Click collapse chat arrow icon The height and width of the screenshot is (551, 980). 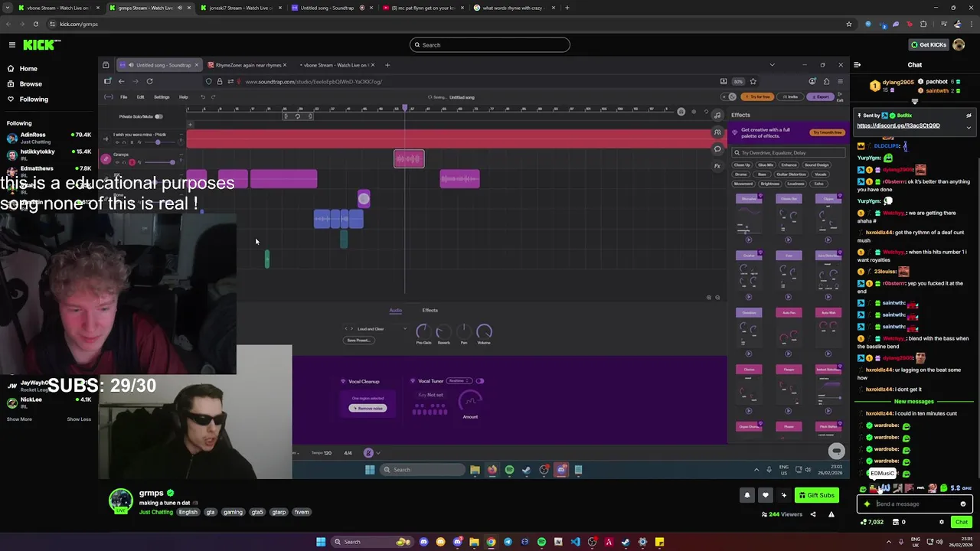tap(857, 65)
